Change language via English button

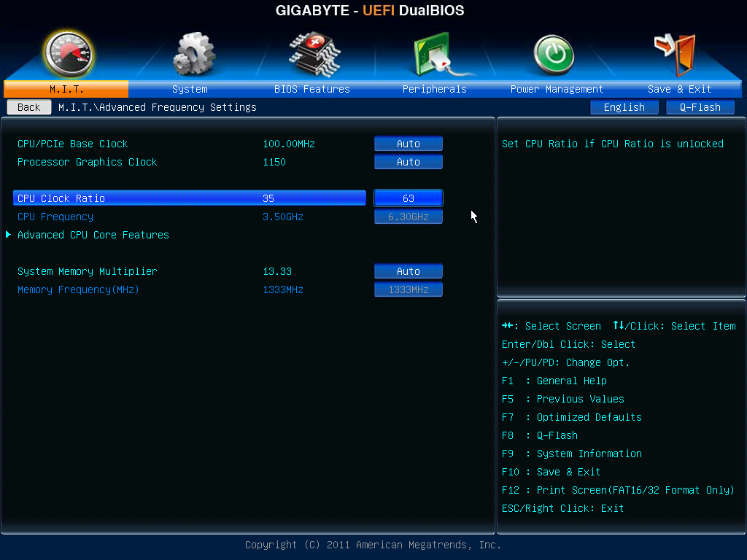tap(624, 107)
